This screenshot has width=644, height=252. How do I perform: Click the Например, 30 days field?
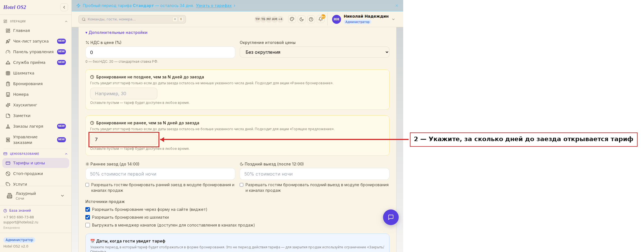(124, 94)
